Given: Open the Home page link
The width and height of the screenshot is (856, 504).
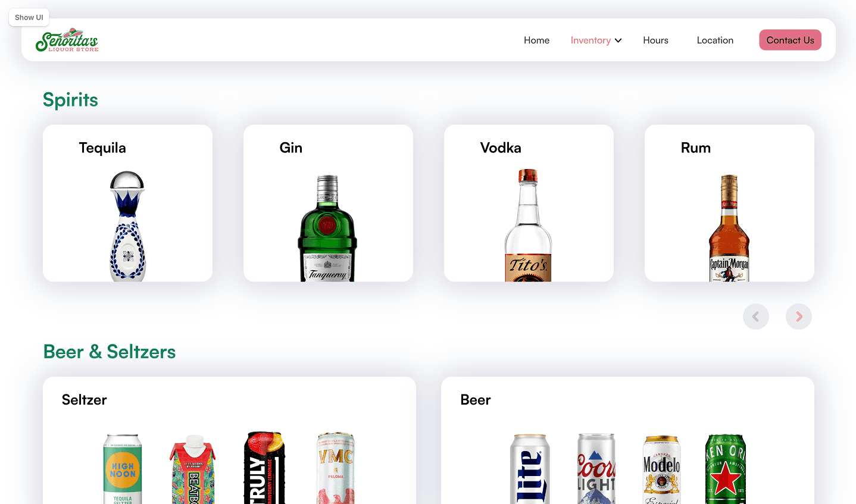Looking at the screenshot, I should click(536, 40).
